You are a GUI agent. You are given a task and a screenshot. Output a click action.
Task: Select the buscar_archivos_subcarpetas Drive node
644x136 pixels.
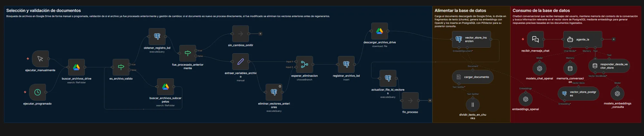(166, 87)
